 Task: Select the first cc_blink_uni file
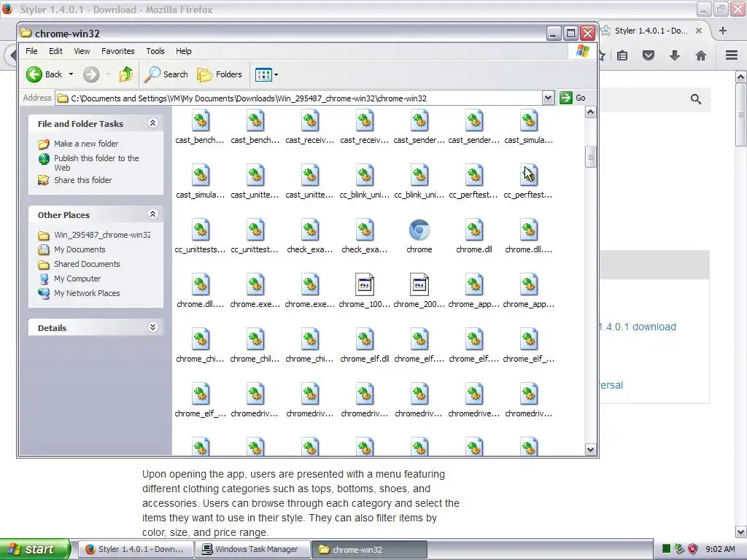365,175
